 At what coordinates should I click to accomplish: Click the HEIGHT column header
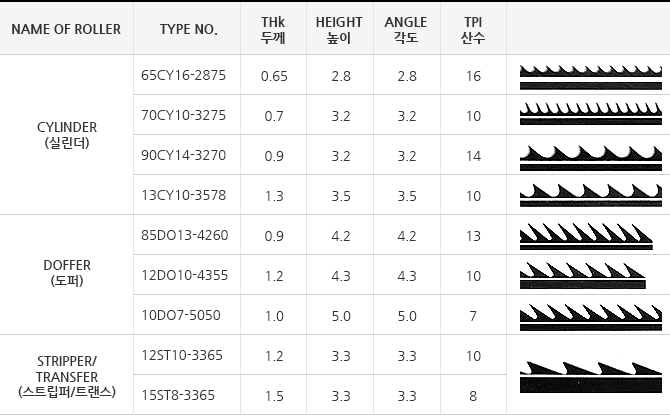tap(340, 29)
